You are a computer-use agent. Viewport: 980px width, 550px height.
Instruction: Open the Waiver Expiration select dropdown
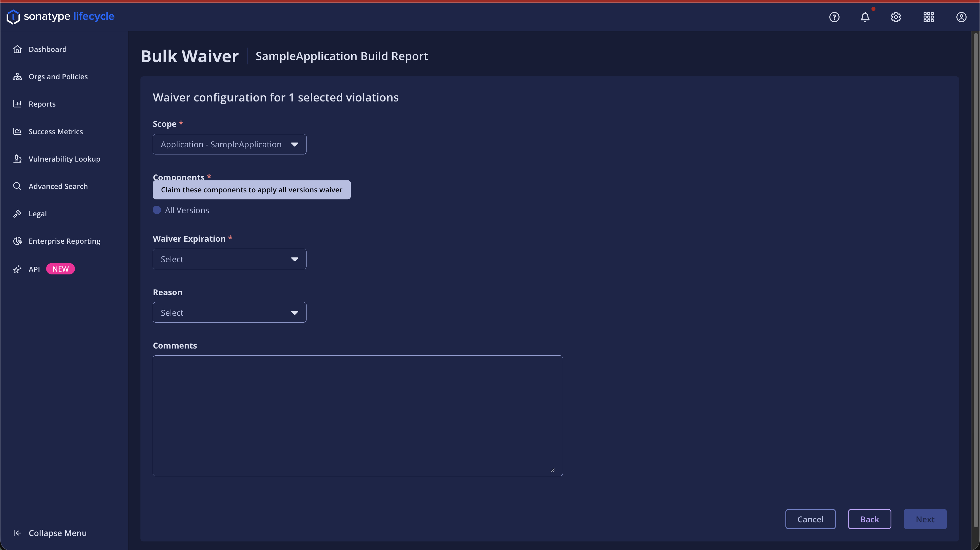229,259
